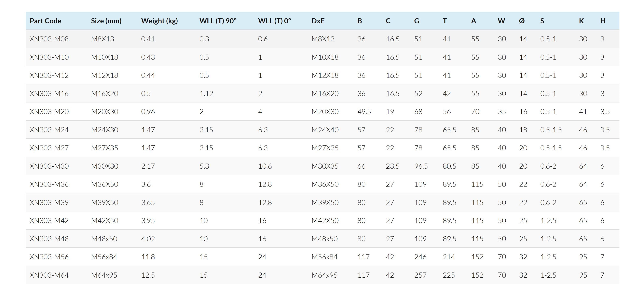This screenshot has height=292, width=644.
Task: Click the Part Code column header
Action: pyautogui.click(x=45, y=21)
